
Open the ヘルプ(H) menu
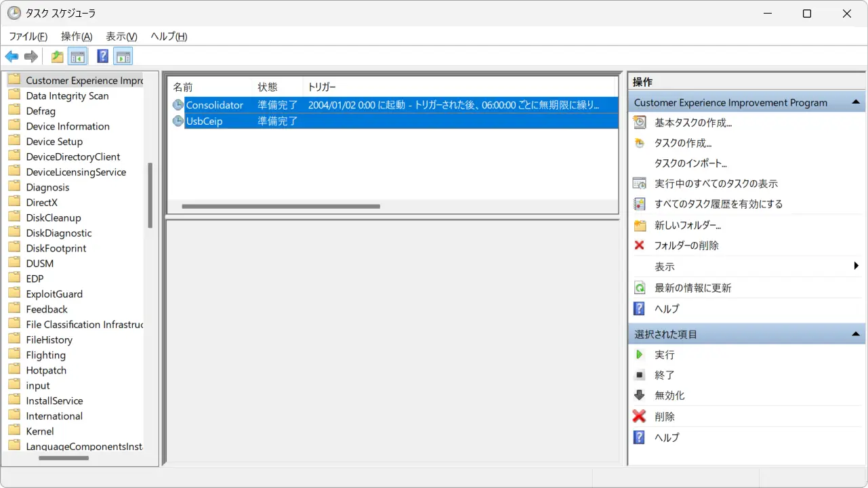(x=169, y=37)
